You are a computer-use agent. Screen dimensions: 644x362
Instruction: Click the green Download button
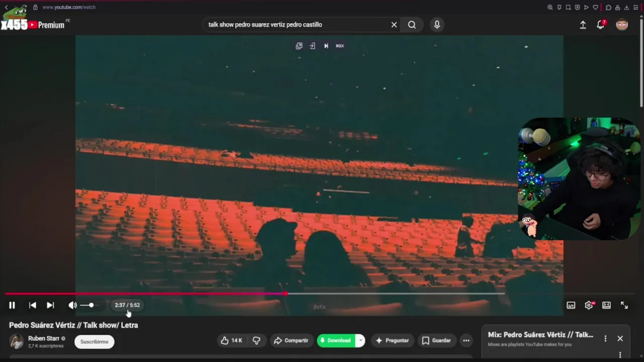336,340
